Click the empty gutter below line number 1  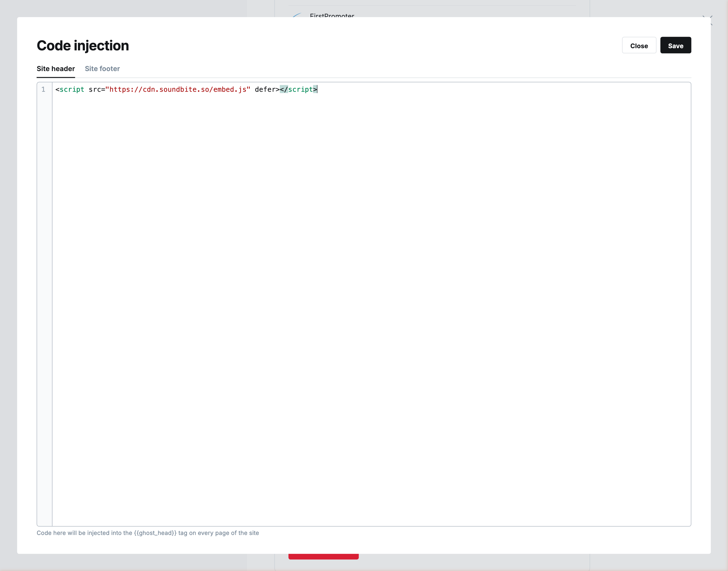coord(45,267)
